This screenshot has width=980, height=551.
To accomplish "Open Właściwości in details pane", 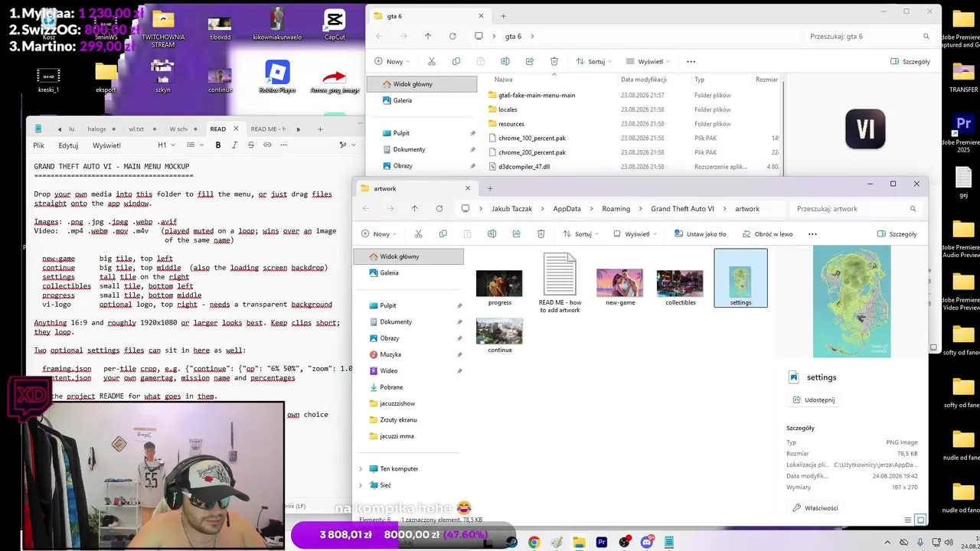I will coord(815,507).
